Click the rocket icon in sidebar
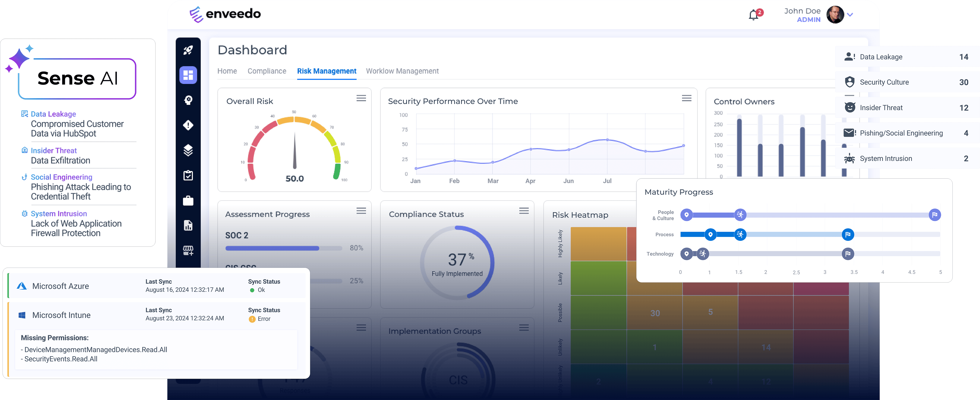The height and width of the screenshot is (400, 980). [188, 50]
